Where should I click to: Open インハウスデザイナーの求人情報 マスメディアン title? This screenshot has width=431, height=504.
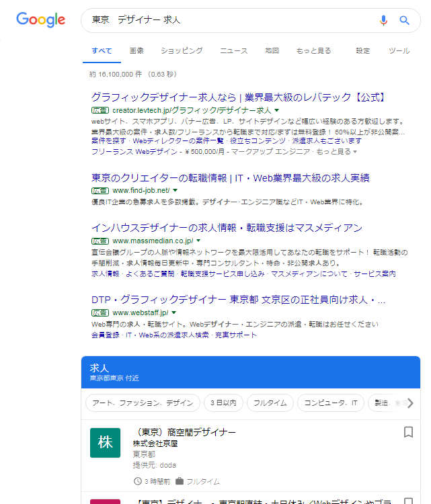[x=227, y=228]
